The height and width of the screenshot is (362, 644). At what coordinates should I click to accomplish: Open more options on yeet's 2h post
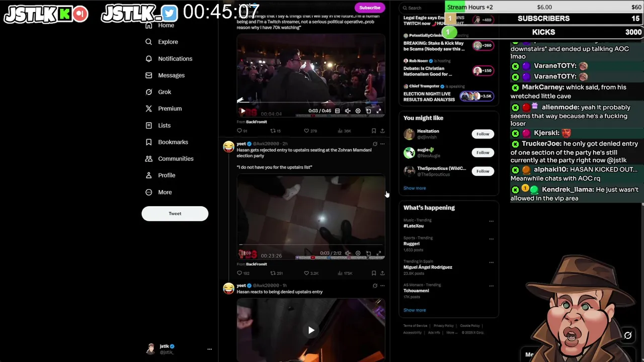point(382,144)
